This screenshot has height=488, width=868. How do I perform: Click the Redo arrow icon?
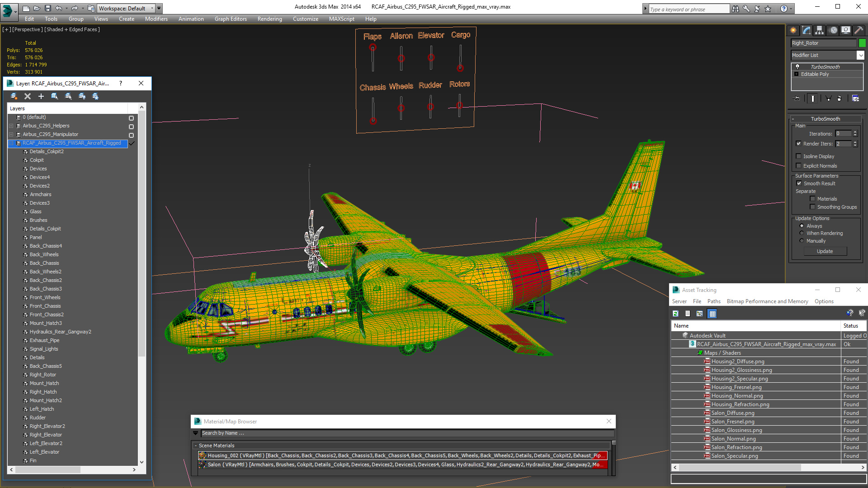coord(75,8)
